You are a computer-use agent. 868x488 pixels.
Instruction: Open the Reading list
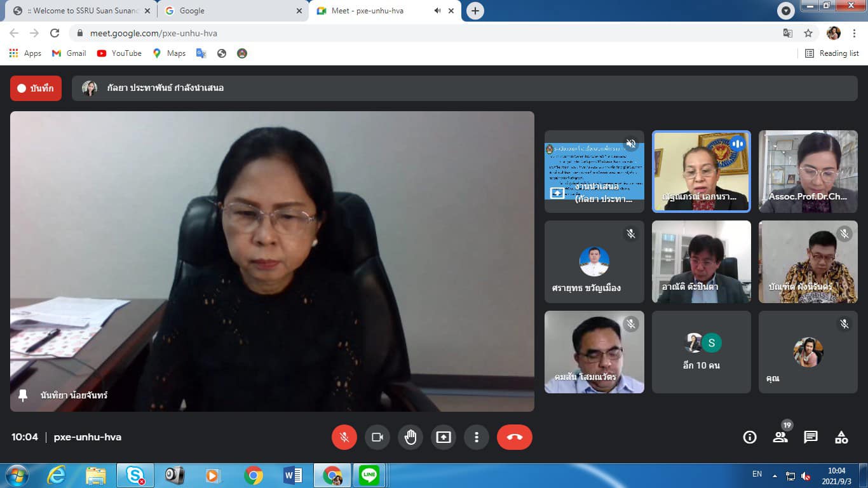click(832, 53)
